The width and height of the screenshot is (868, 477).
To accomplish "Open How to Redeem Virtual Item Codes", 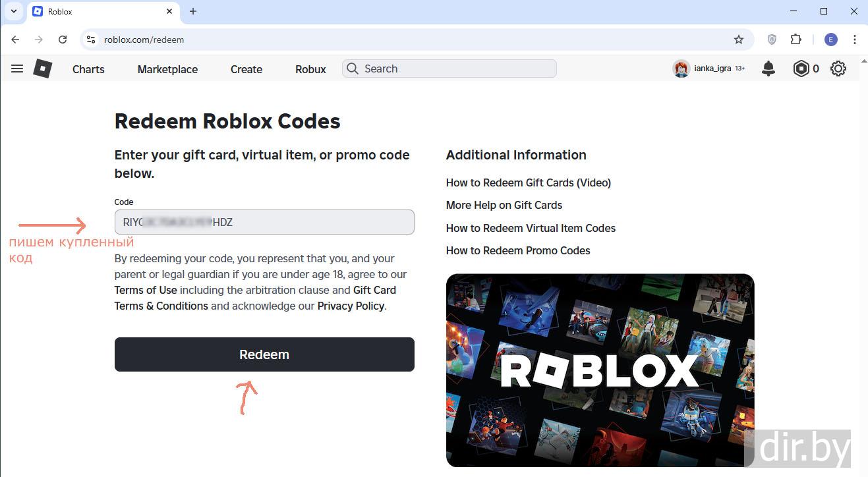I will [x=531, y=228].
